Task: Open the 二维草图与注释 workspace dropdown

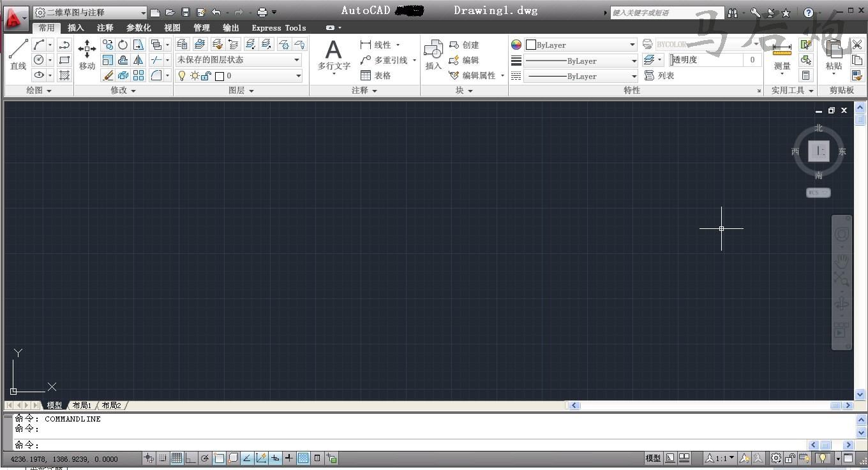Action: [91, 12]
